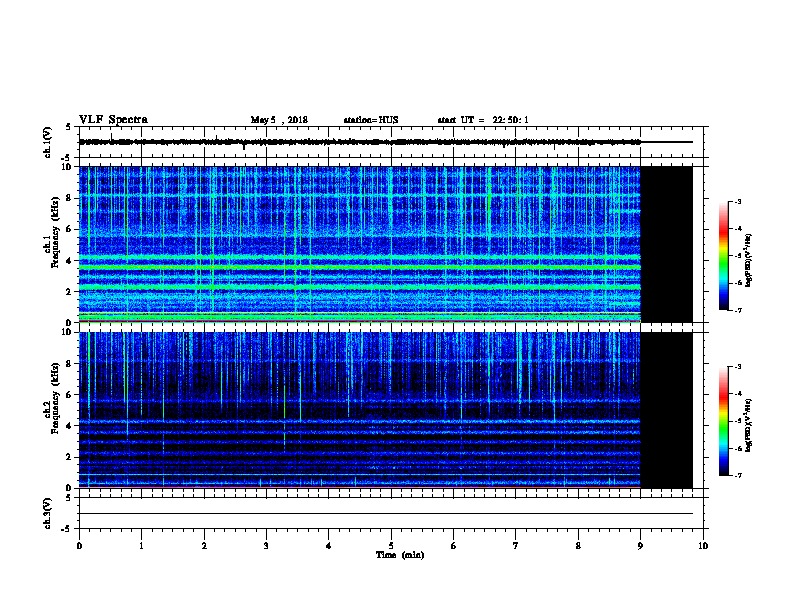Click the flat ch.3 voltage line
Screen dimensions: 792x612
386,514
